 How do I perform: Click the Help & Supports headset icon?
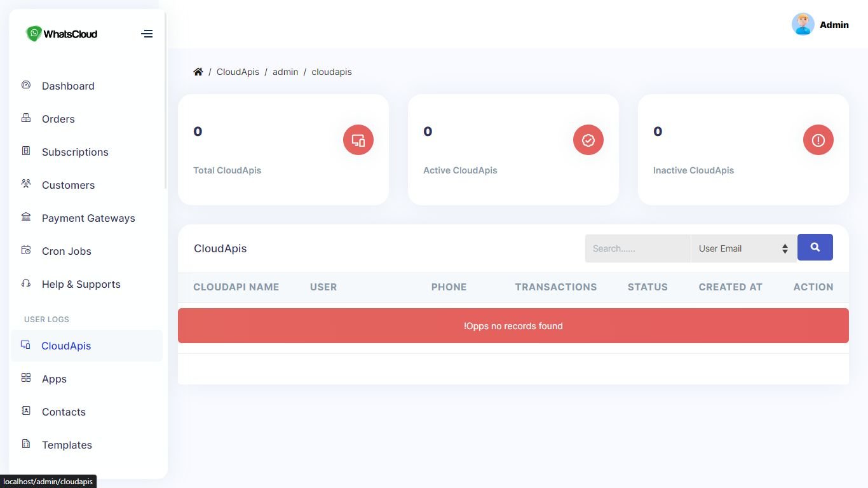(26, 283)
